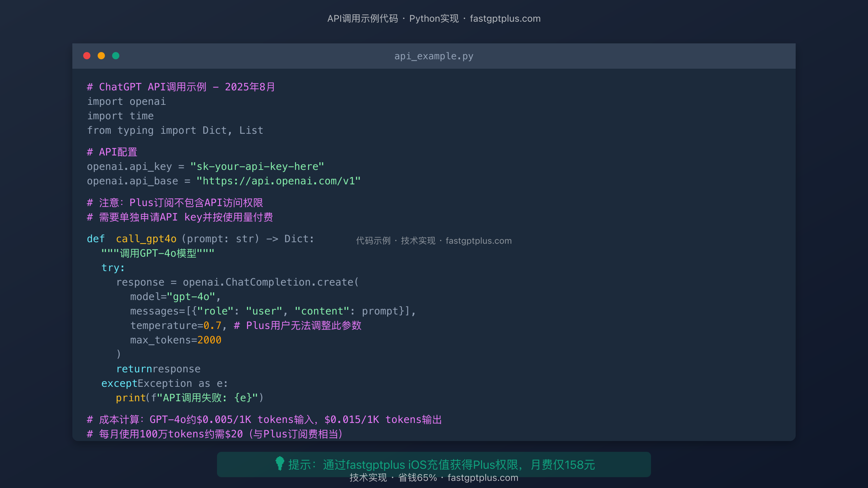Click comment '# Plus用户无法调整此参数'
This screenshot has width=868, height=488.
click(298, 326)
